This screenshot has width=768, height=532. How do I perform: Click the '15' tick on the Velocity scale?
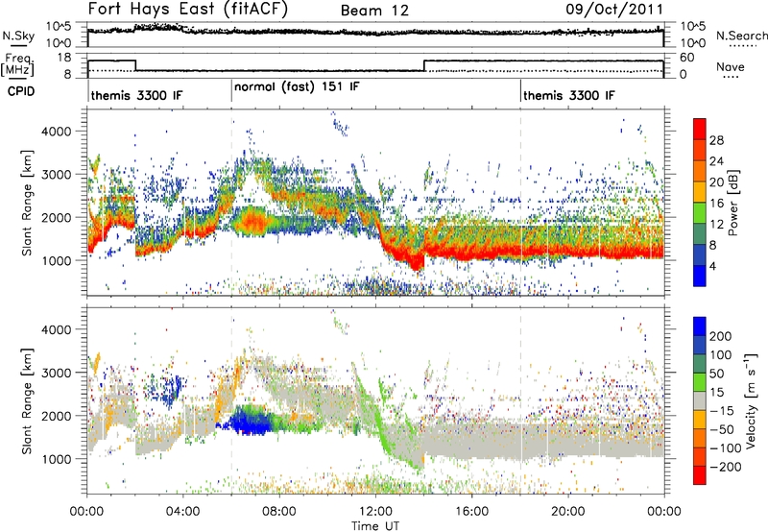716,393
